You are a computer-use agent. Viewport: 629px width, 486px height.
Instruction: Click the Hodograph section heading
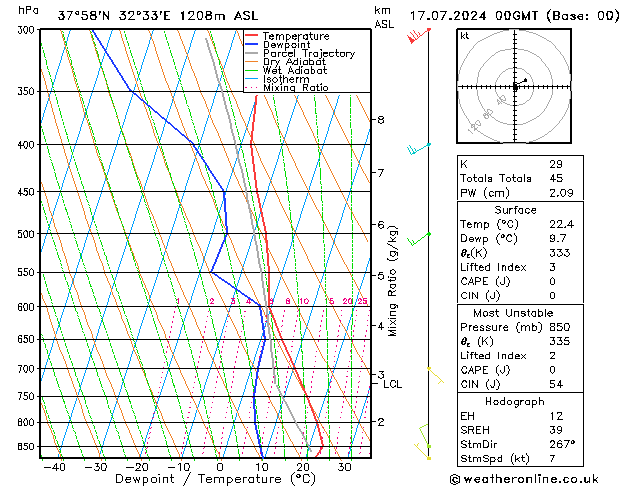coord(515,402)
